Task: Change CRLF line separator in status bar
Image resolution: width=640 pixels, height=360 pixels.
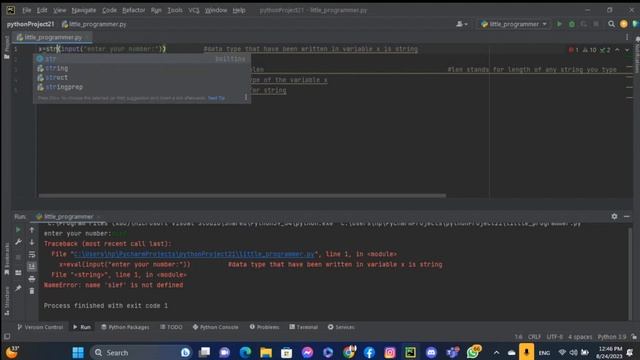Action: (534, 337)
